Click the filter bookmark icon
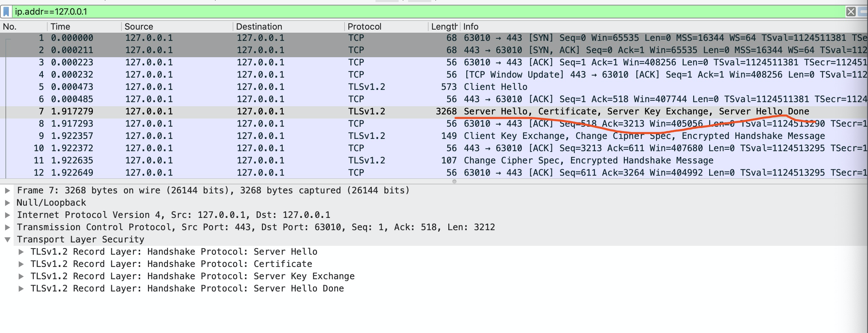This screenshot has width=868, height=333. (x=7, y=11)
